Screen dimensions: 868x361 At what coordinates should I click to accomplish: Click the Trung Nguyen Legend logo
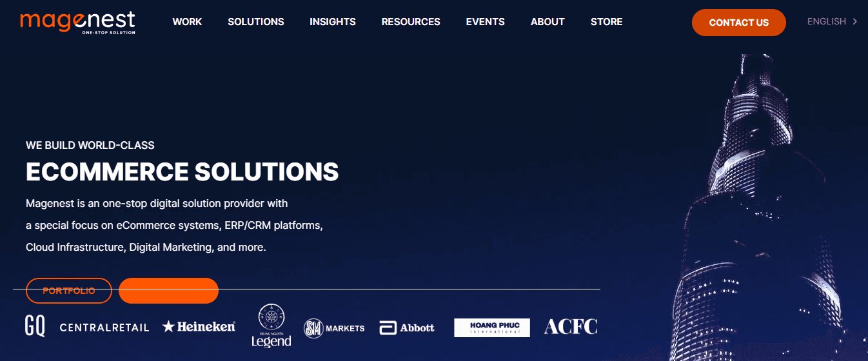click(271, 326)
